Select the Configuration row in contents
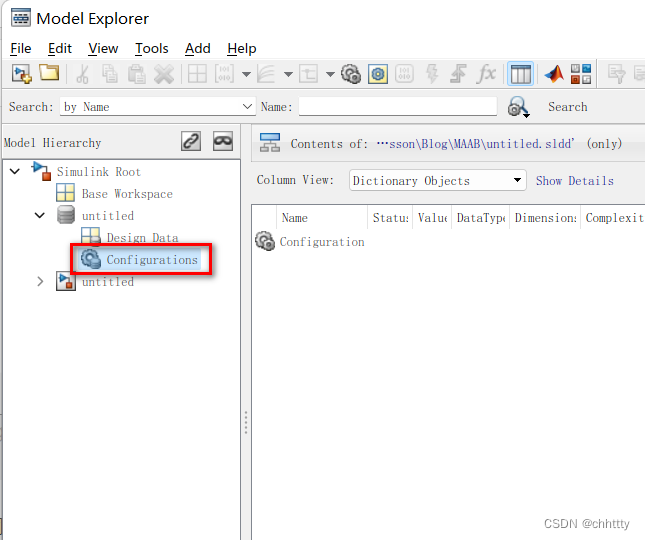645x540 pixels. tap(322, 242)
